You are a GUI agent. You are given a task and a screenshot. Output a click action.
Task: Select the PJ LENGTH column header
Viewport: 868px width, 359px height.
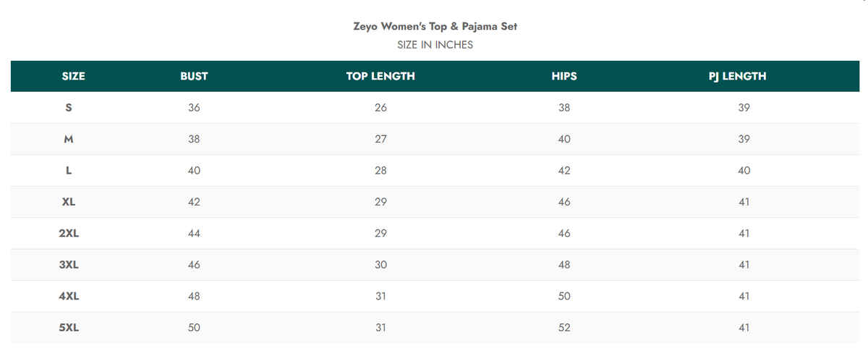737,76
